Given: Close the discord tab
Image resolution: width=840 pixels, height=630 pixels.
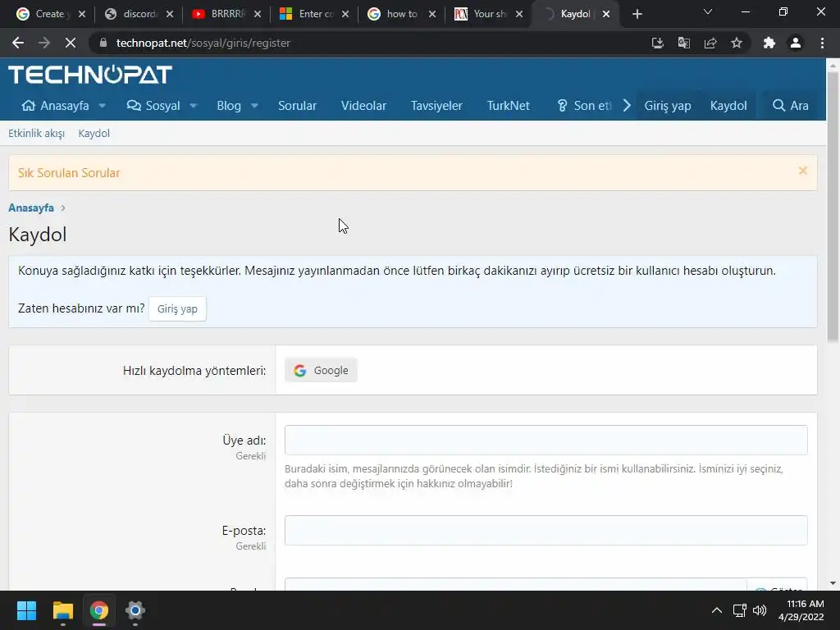Looking at the screenshot, I should [169, 14].
